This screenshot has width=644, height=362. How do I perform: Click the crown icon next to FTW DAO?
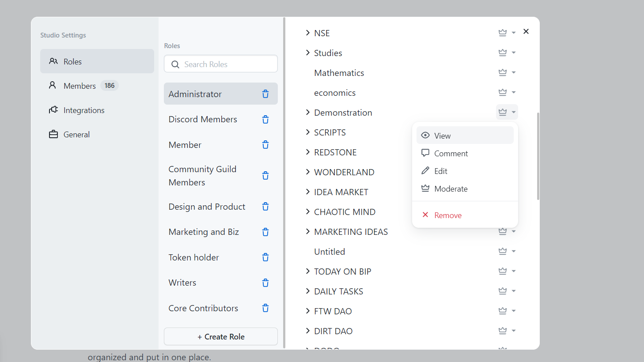502,310
